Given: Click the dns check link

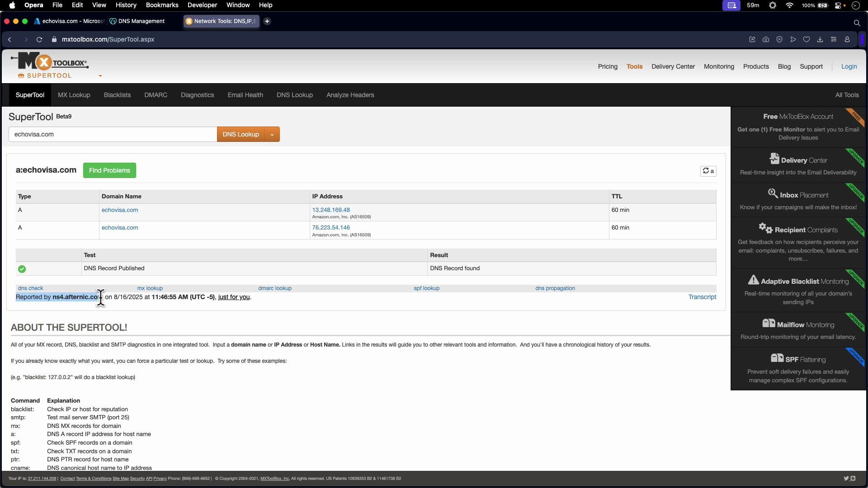Looking at the screenshot, I should coord(30,288).
